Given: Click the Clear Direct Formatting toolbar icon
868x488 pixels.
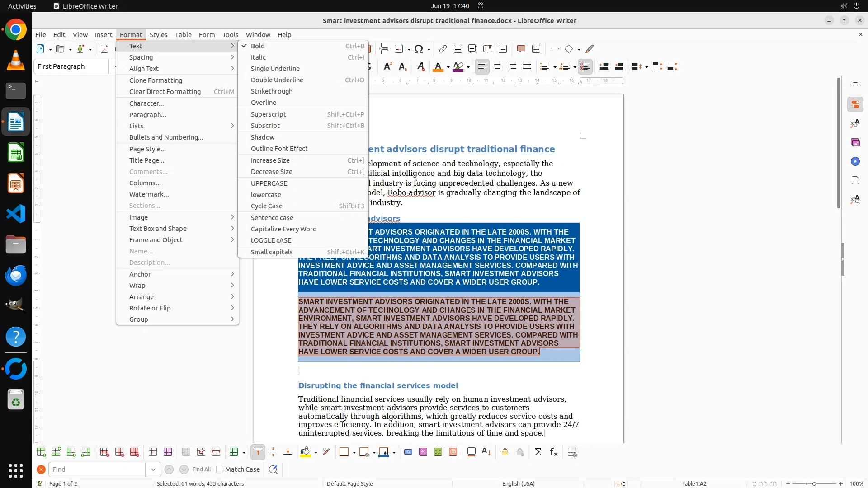Looking at the screenshot, I should point(420,67).
